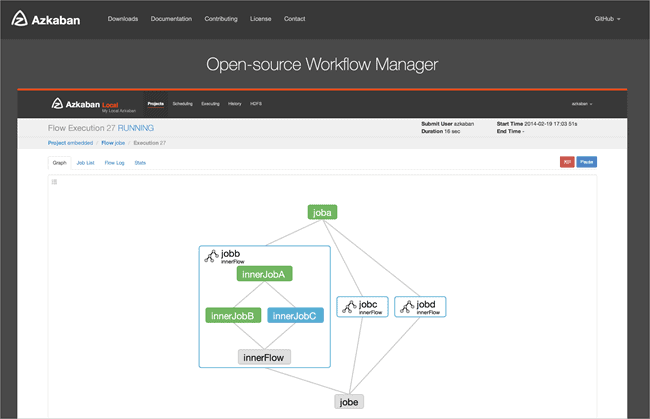
Task: Open the Executing nav item
Action: click(x=210, y=104)
